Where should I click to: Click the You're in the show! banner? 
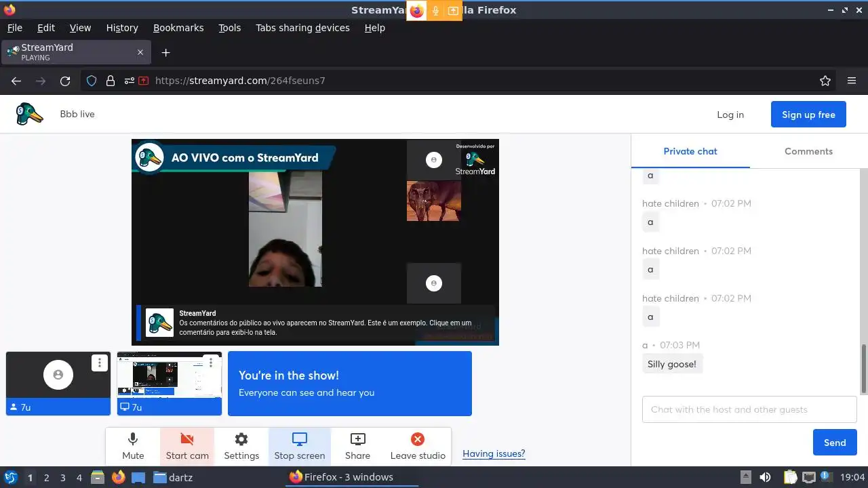coord(350,384)
